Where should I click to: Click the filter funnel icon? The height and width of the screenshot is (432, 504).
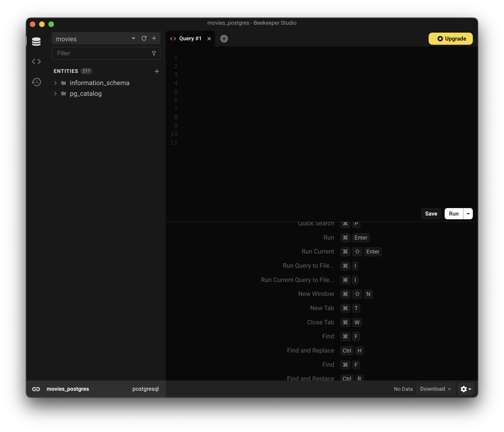pos(154,53)
